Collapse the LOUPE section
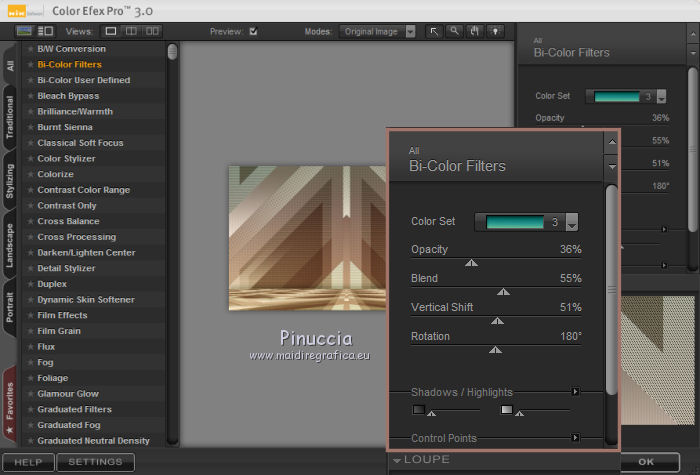The width and height of the screenshot is (700, 475). click(x=397, y=460)
